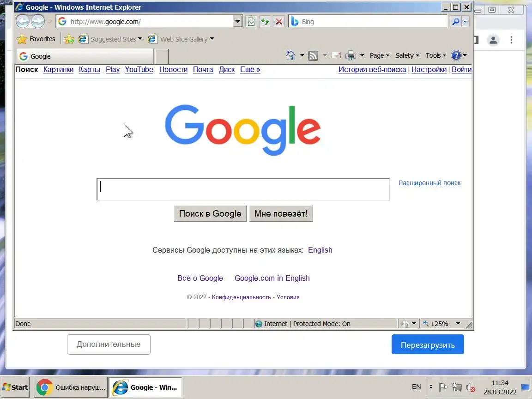Expand search provider options dropdown arrow
Screen dimensions: 532x399
465,22
